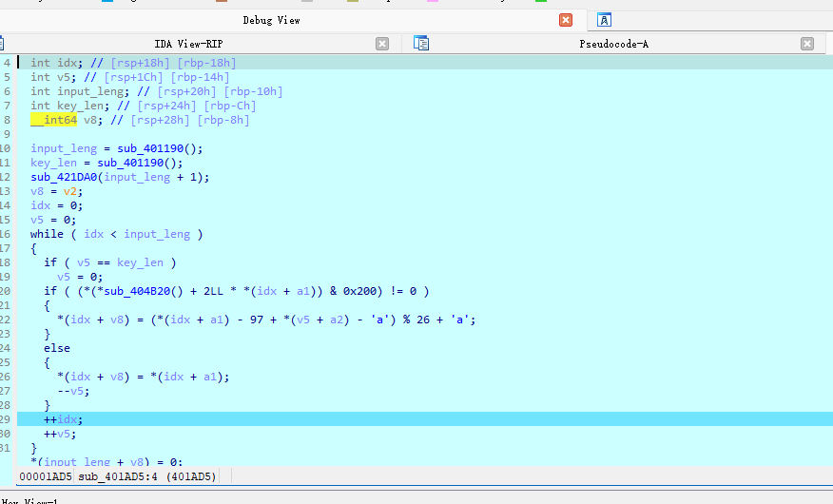
Task: Click the % 26 modulo operand
Action: [x=416, y=320]
